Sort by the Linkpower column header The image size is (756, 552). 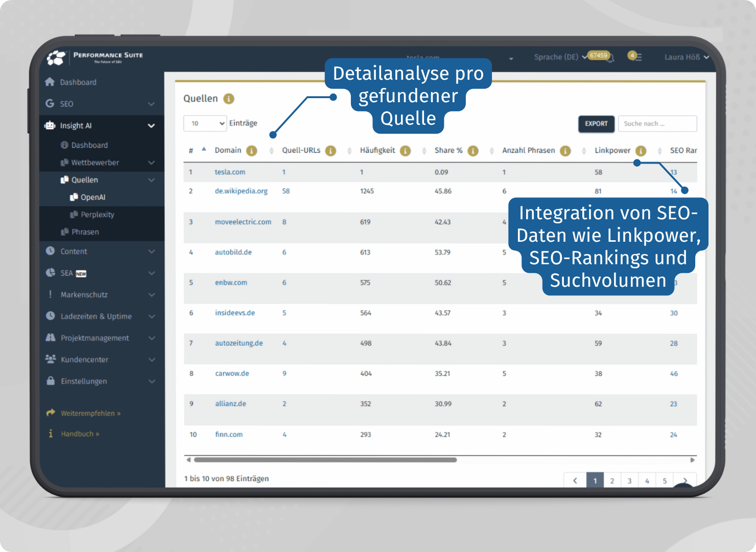(612, 150)
